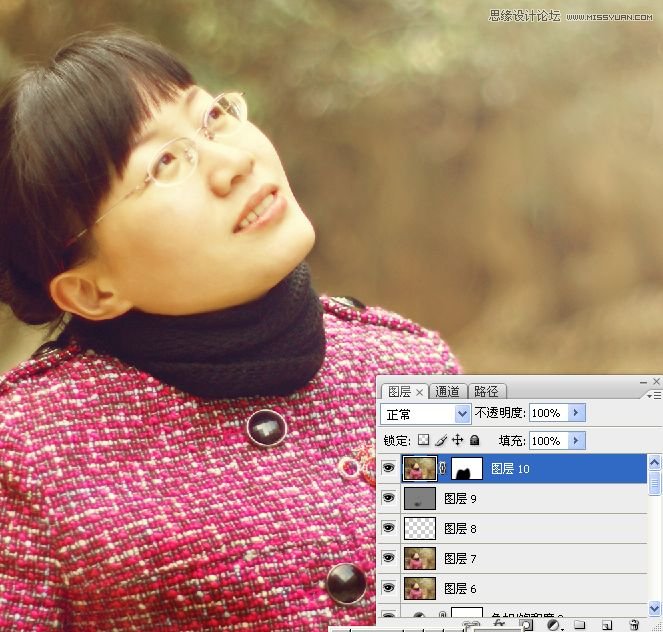Toggle visibility of 图层 8

(x=389, y=528)
